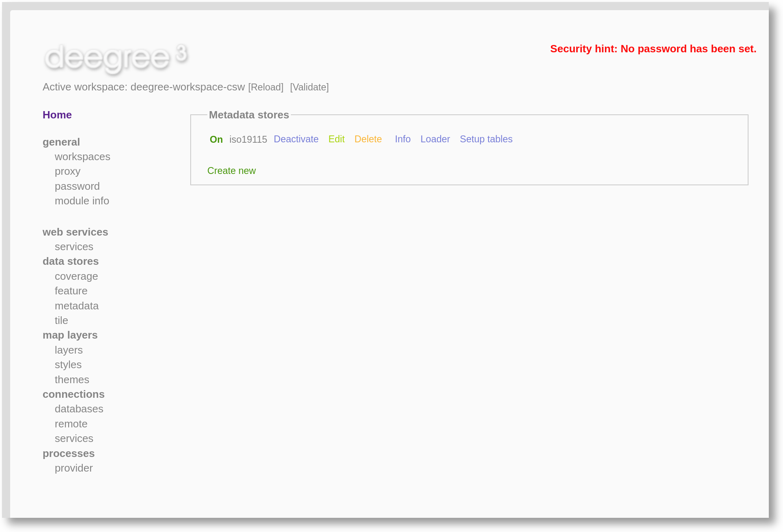783x532 pixels.
Task: Navigate to the Home page
Action: point(57,115)
